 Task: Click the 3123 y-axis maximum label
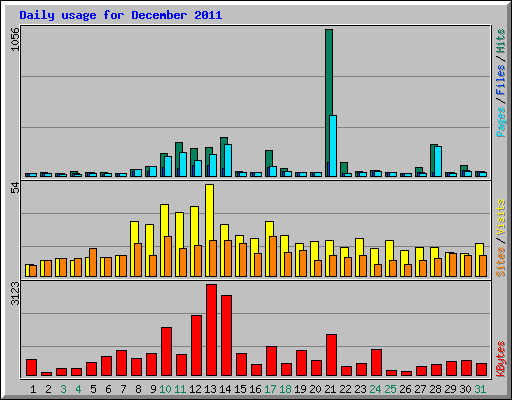15,293
